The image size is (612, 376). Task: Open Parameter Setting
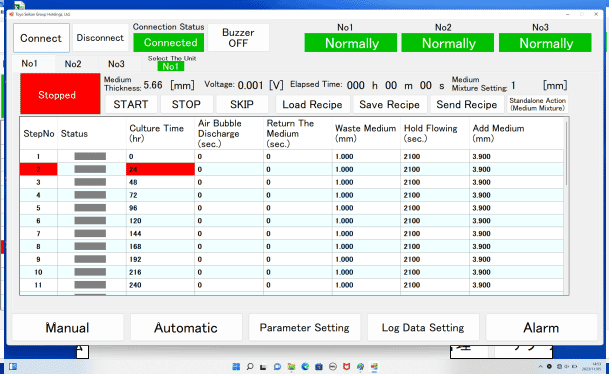click(305, 328)
